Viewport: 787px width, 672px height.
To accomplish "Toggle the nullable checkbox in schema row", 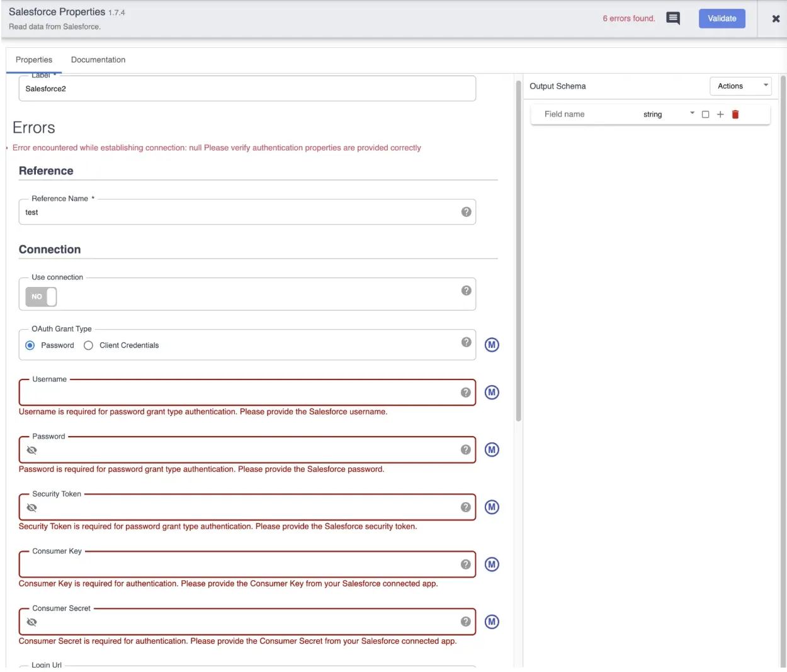I will (705, 115).
